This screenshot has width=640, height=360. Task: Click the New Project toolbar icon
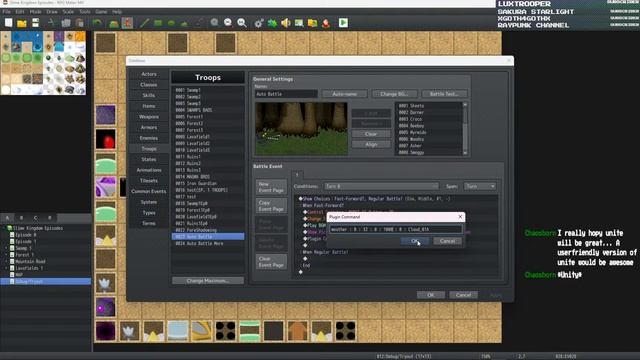pos(9,23)
